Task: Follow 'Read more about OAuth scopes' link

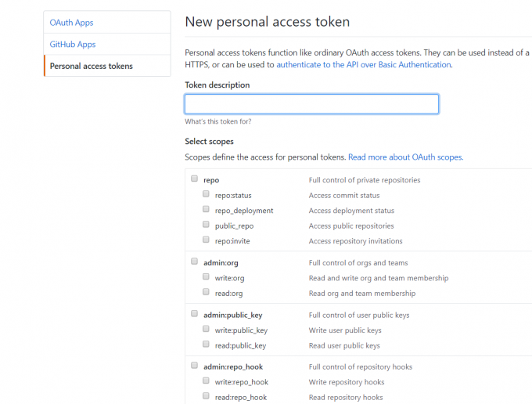Action: point(405,157)
